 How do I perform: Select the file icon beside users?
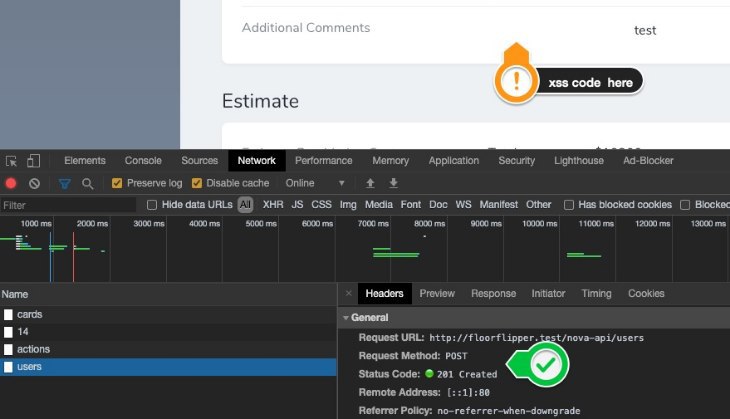point(8,367)
